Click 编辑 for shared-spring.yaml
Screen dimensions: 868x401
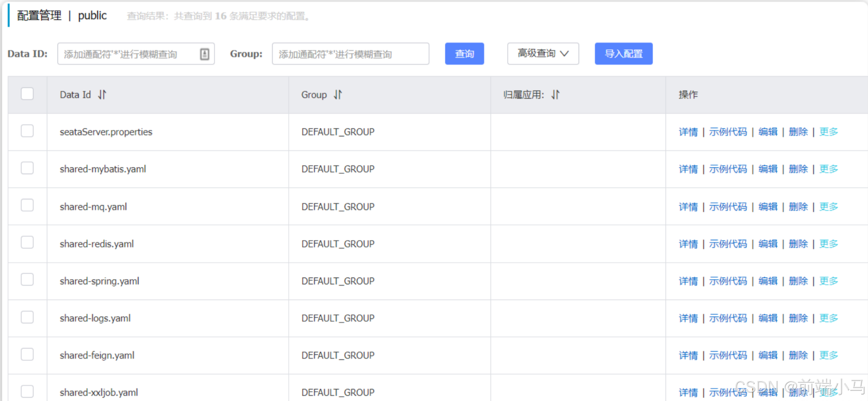(x=768, y=281)
